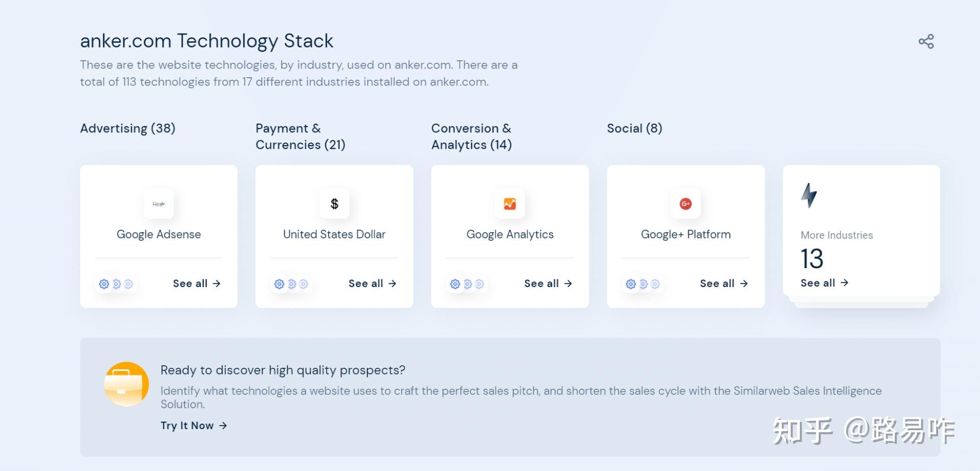
Task: Click the Conversion & Analytics card
Action: coord(509,236)
